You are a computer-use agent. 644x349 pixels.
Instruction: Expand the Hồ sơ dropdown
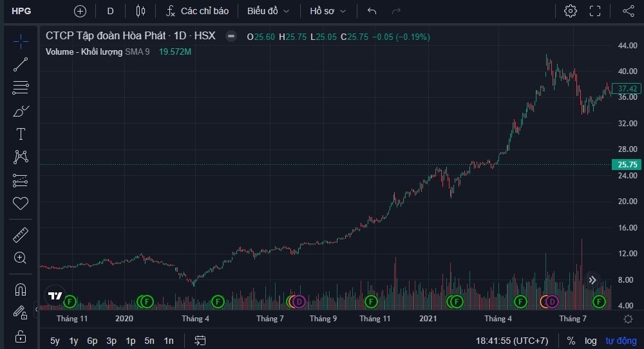(x=328, y=11)
